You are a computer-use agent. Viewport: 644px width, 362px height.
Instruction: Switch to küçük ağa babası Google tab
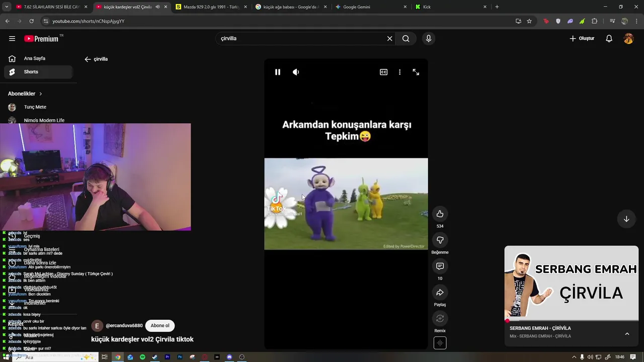coord(291,7)
